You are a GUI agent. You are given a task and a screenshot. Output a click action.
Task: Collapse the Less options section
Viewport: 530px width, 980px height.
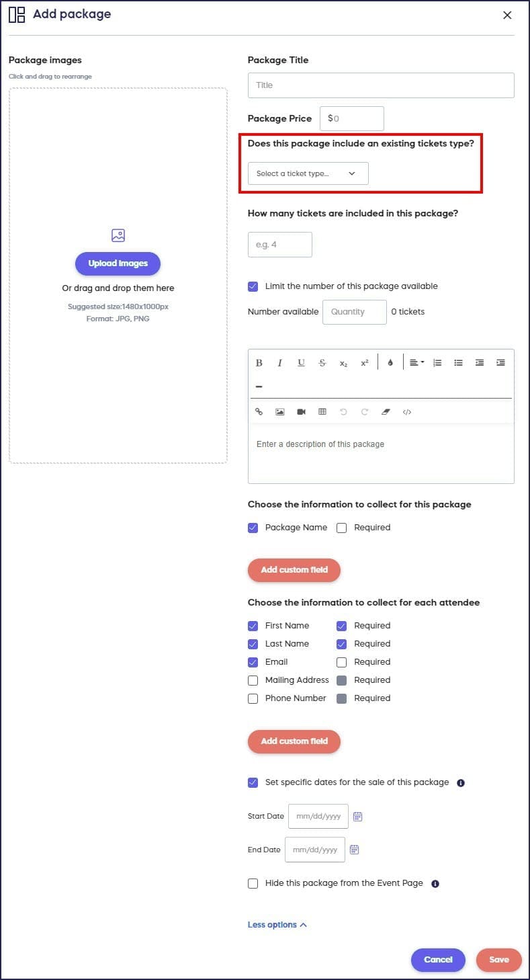pyautogui.click(x=277, y=925)
